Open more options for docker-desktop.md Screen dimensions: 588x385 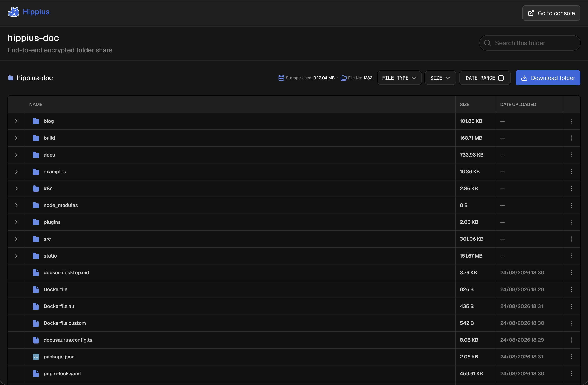tap(572, 273)
